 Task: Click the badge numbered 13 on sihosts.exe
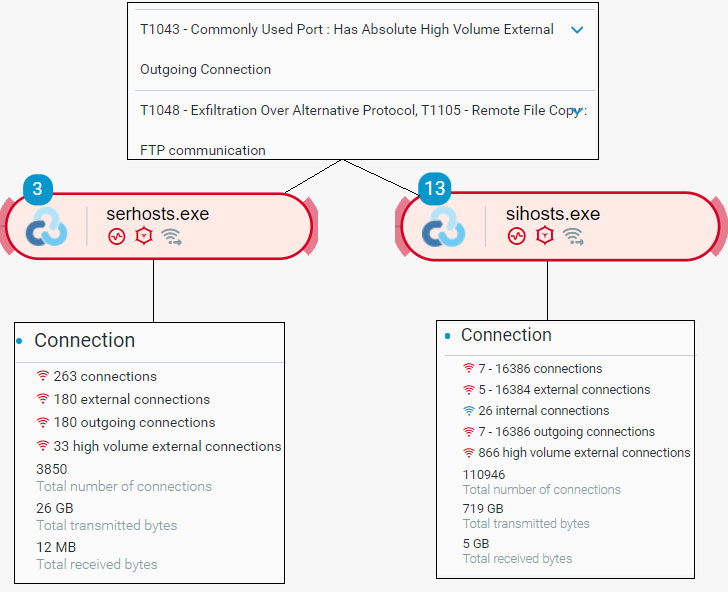click(x=435, y=188)
